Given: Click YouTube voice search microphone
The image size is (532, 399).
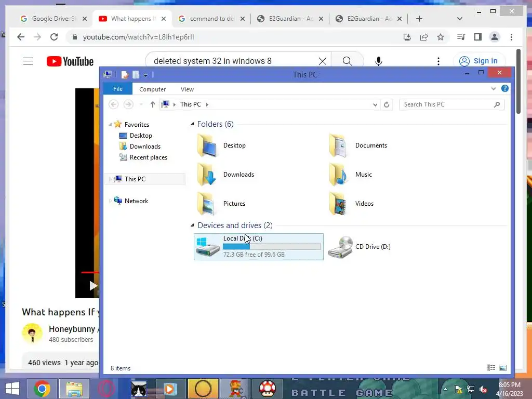Looking at the screenshot, I should coord(379,61).
